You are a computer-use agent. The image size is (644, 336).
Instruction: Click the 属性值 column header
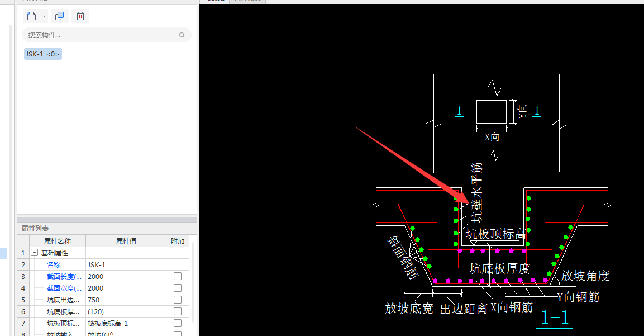tap(126, 241)
